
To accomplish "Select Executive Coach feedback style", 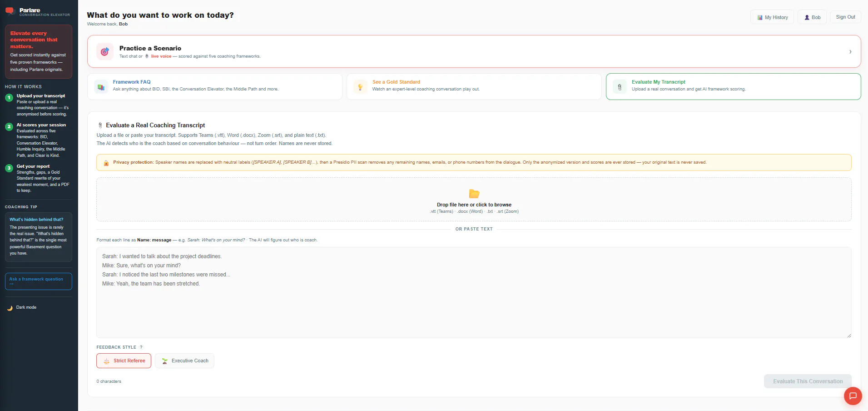I will coord(184,361).
